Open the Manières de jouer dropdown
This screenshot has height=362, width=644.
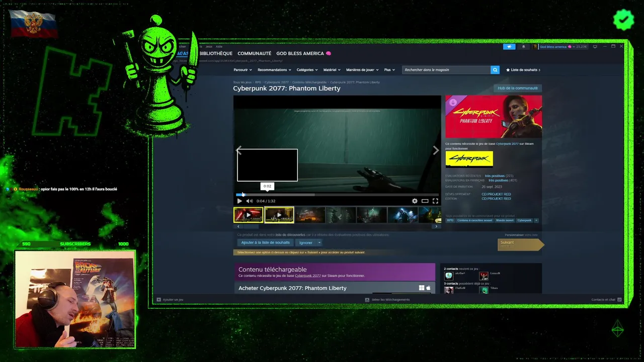coord(362,70)
